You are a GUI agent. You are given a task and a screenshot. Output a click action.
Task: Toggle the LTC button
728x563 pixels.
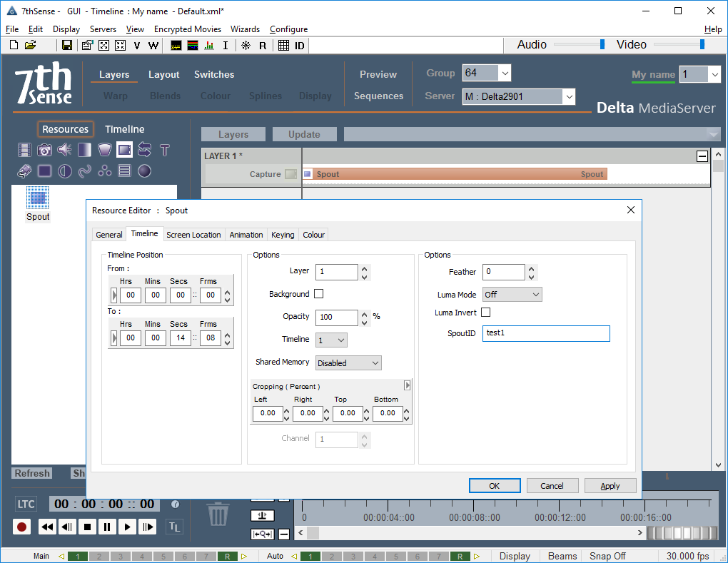(x=26, y=504)
